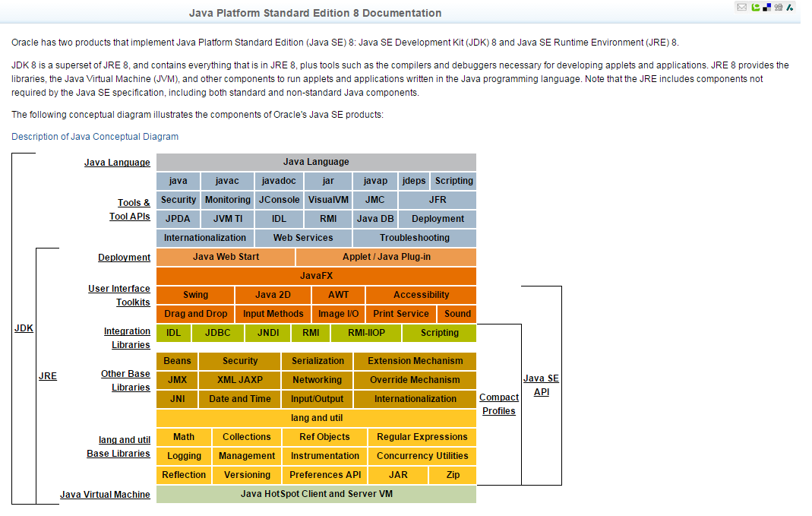Click the Digg share icon
The image size is (812, 516).
[x=779, y=8]
